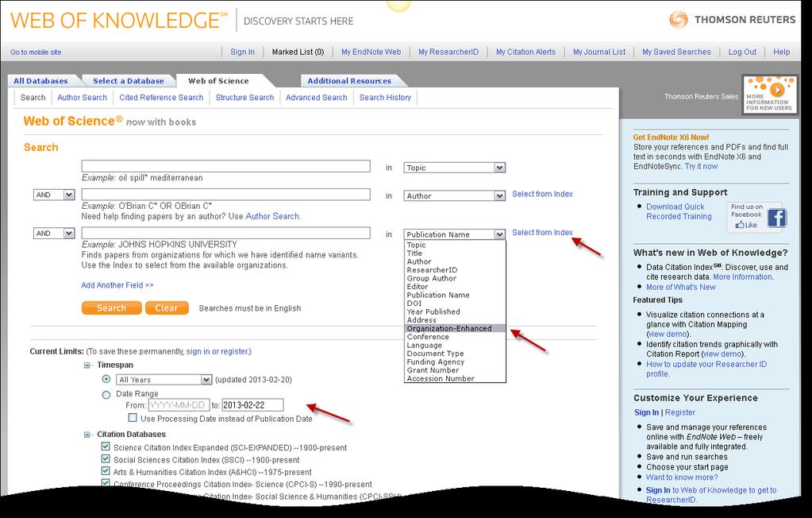Open the Author Search tab

point(83,98)
